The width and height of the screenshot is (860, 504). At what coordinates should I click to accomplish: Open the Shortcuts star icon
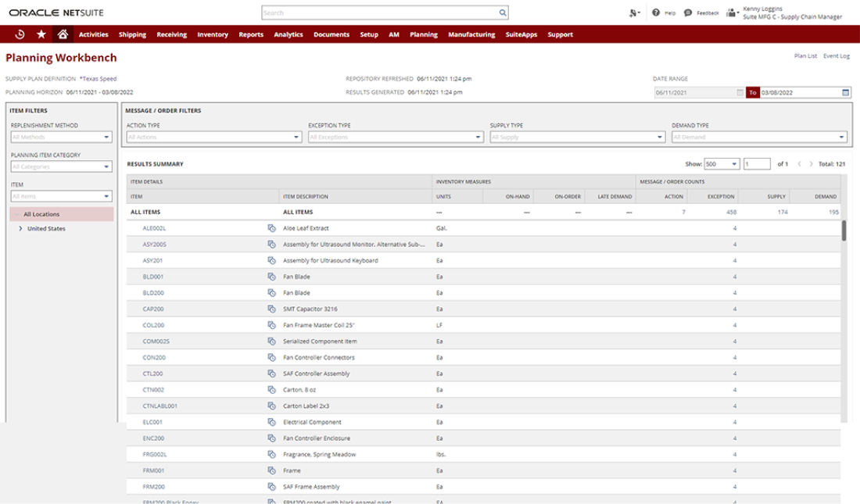tap(41, 34)
